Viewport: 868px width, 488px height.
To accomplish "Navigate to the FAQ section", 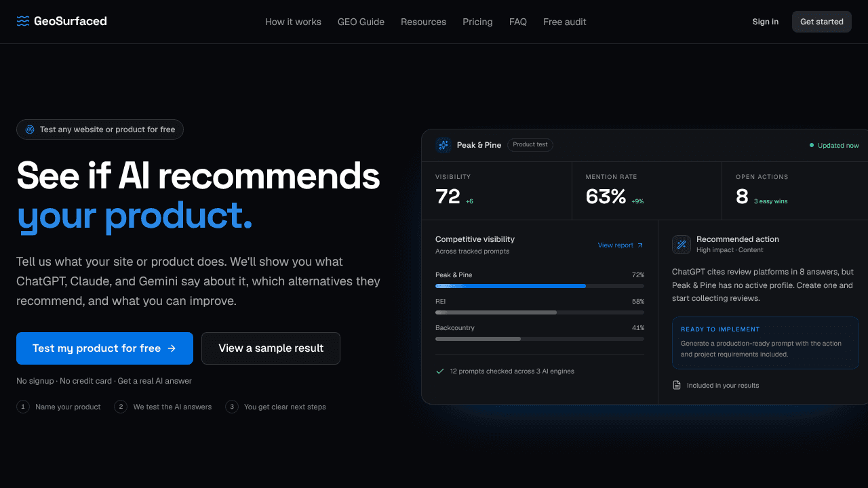I will click(x=518, y=22).
